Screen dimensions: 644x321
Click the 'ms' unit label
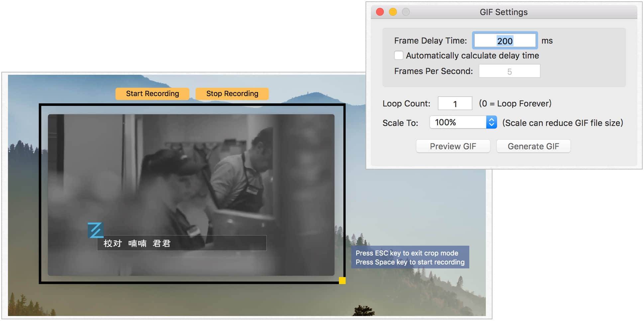click(547, 41)
